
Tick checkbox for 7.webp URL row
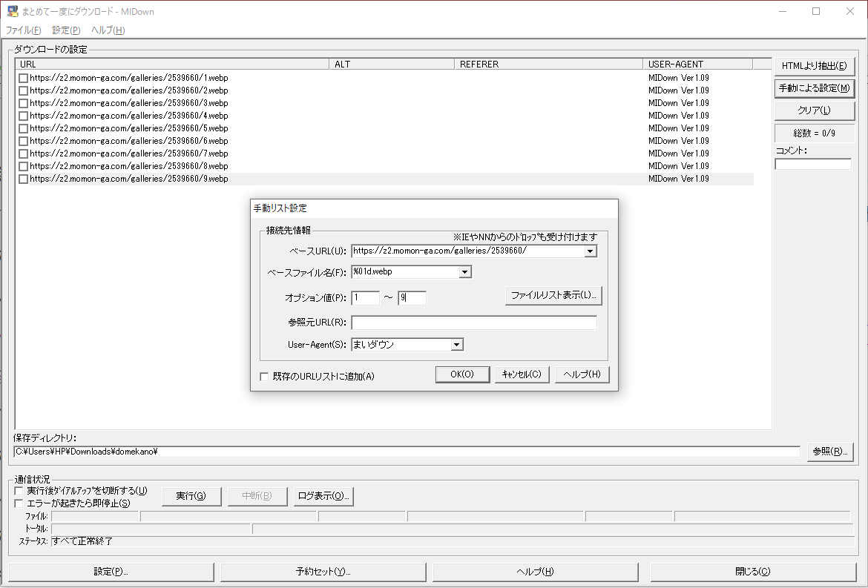23,153
